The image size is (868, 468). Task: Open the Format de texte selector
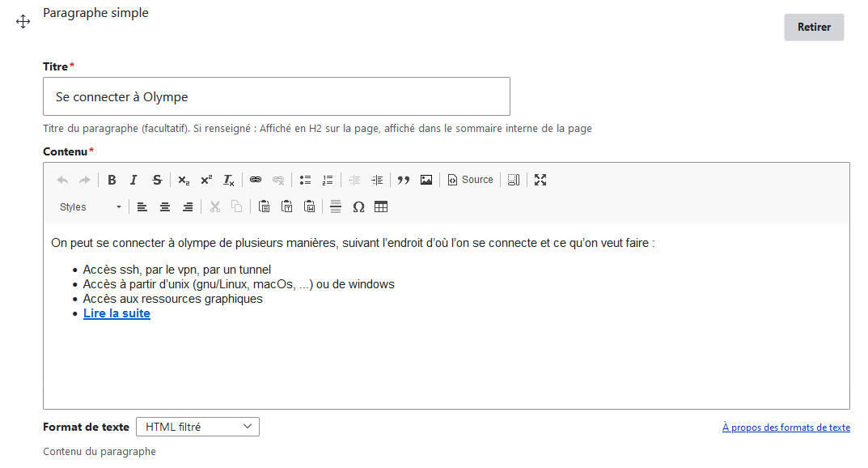[197, 427]
